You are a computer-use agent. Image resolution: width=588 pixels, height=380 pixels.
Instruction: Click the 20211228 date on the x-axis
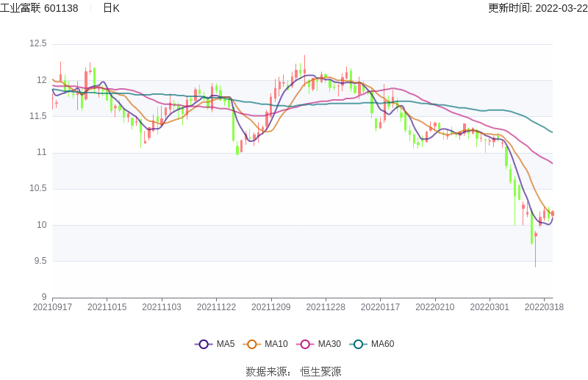point(326,307)
